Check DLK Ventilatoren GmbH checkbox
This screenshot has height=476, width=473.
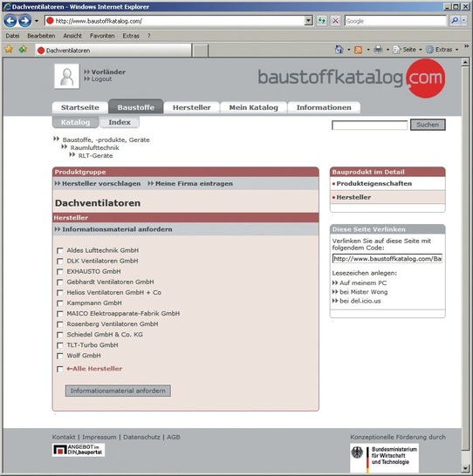coord(60,262)
